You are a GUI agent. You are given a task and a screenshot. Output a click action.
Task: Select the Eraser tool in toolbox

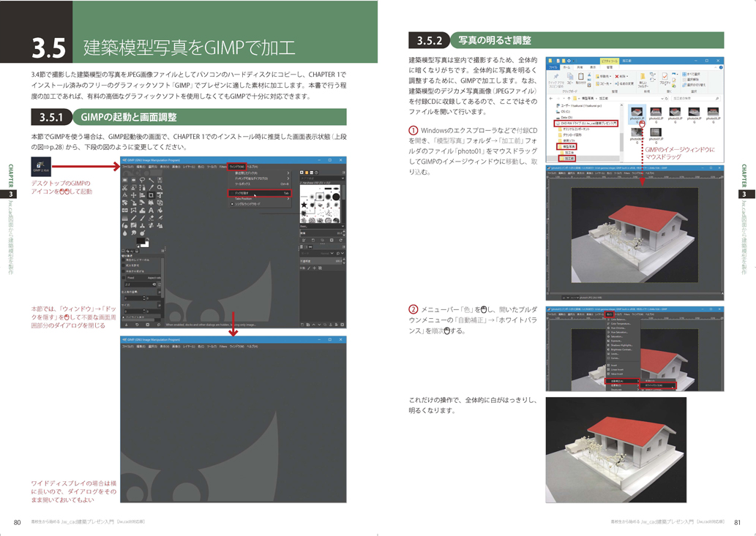tap(151, 218)
